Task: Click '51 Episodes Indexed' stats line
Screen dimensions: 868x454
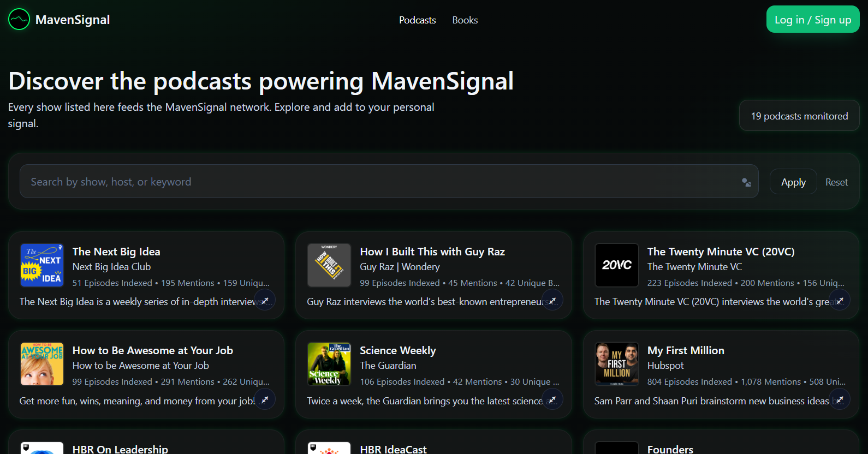Action: pyautogui.click(x=171, y=283)
